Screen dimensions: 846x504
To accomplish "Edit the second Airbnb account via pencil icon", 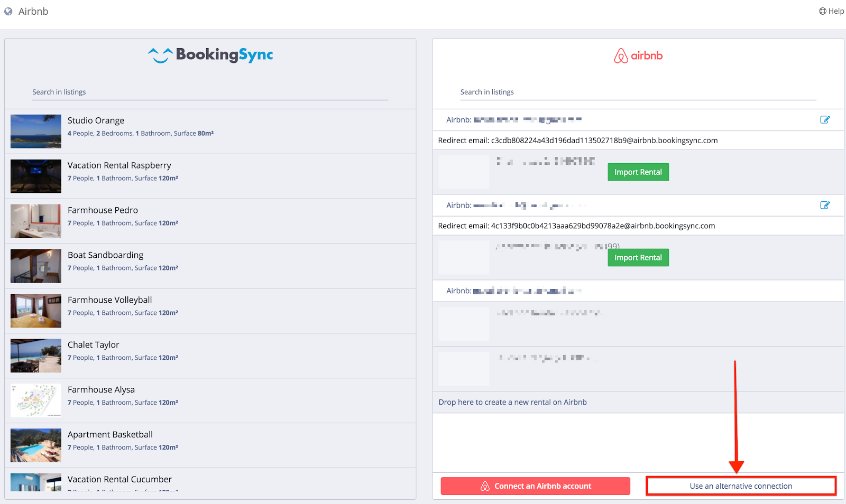I will point(825,206).
